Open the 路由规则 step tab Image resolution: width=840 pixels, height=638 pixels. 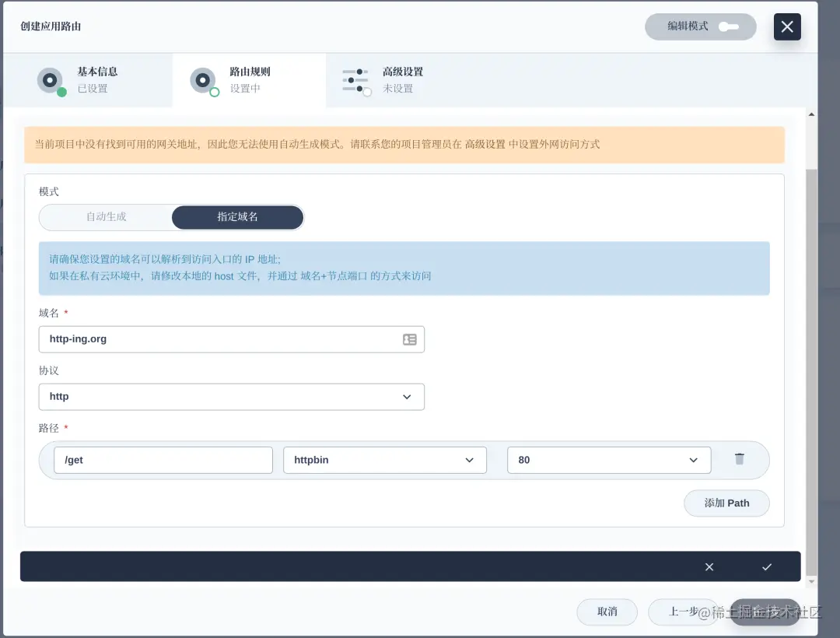pos(249,80)
